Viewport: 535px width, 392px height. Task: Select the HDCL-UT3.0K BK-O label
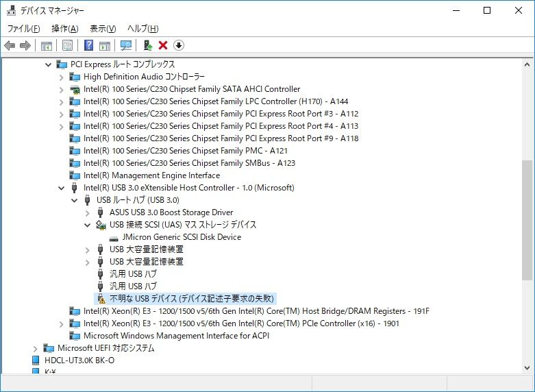tap(79, 360)
